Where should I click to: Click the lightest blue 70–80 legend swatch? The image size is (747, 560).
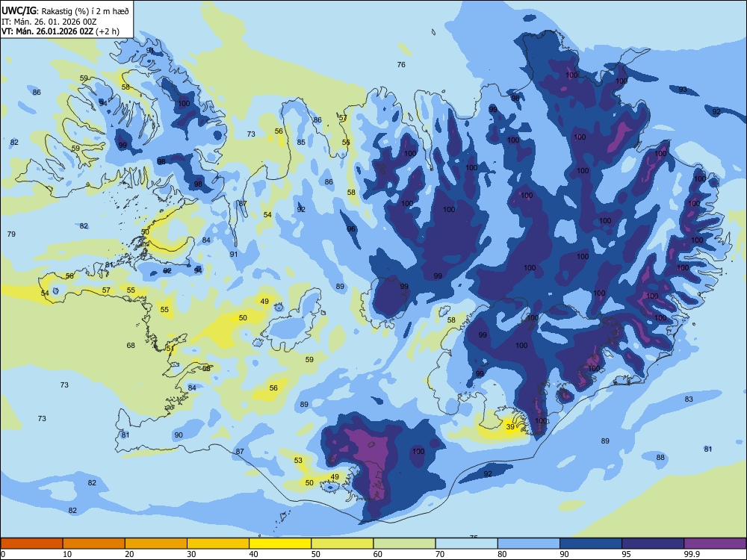click(466, 544)
